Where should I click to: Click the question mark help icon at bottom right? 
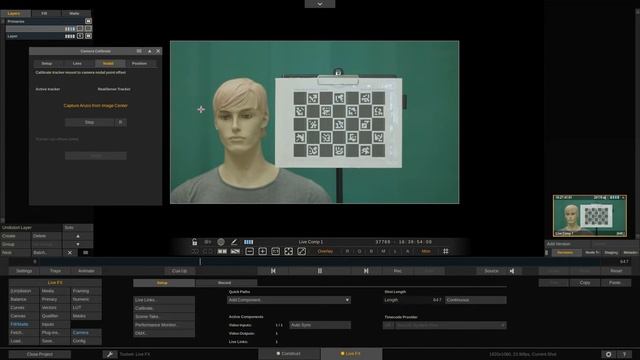[624, 354]
